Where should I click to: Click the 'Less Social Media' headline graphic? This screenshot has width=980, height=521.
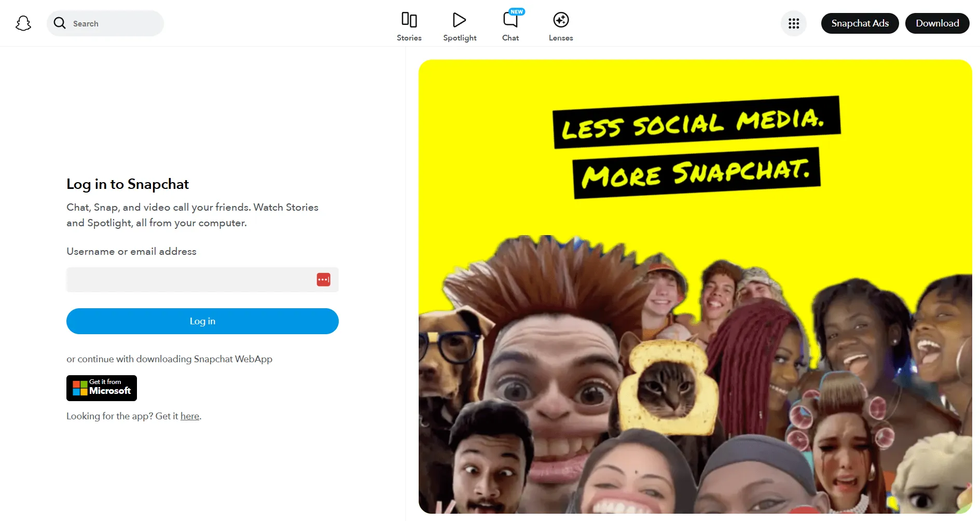695,125
